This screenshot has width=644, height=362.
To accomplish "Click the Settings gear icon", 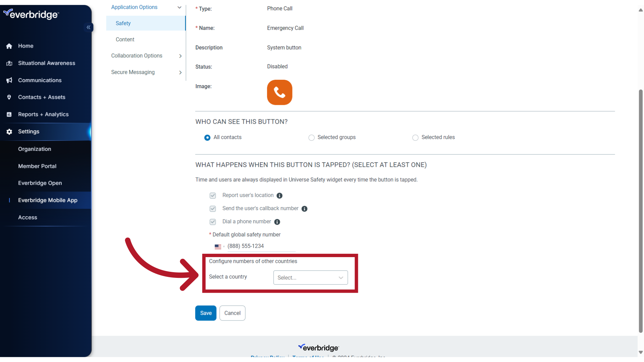I will (x=9, y=132).
